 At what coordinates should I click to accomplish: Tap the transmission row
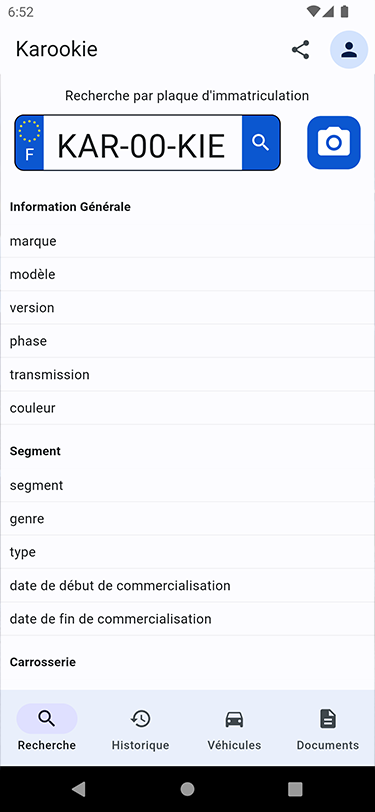tap(188, 374)
